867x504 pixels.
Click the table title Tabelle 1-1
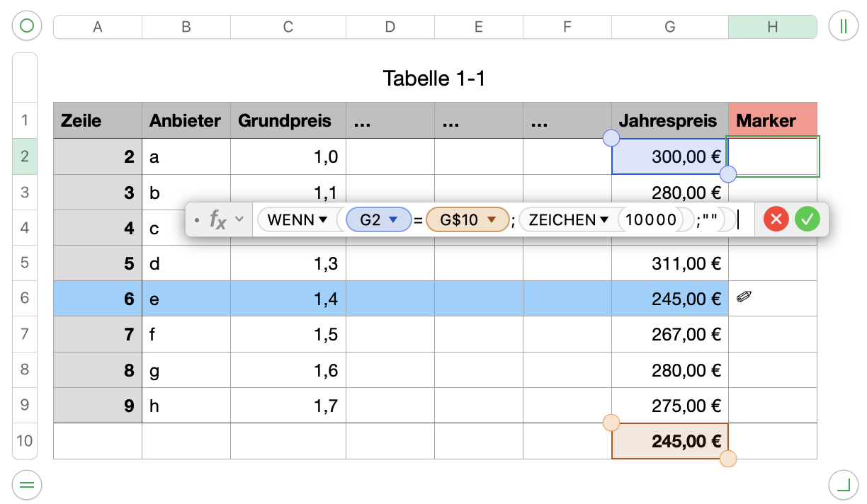coord(434,78)
